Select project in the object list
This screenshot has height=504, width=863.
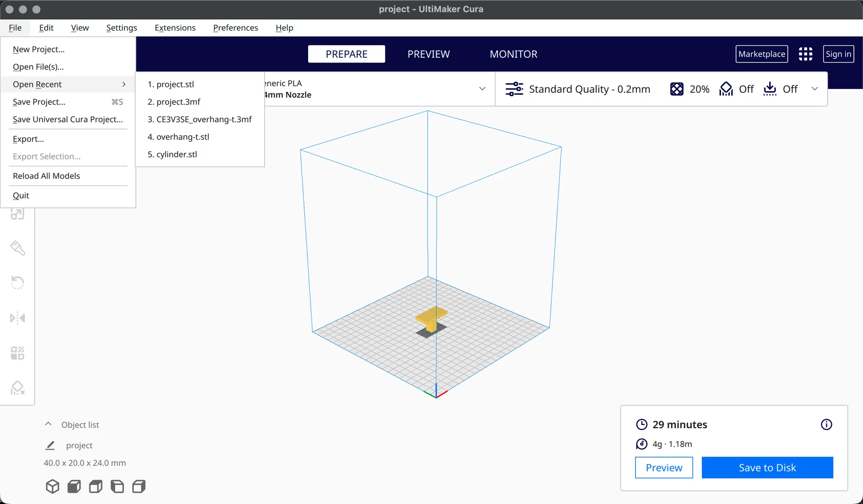pyautogui.click(x=79, y=445)
